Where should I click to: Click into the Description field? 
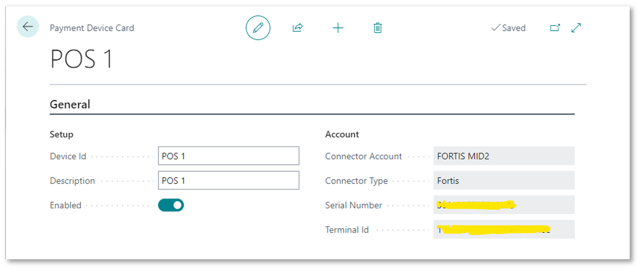[x=229, y=180]
